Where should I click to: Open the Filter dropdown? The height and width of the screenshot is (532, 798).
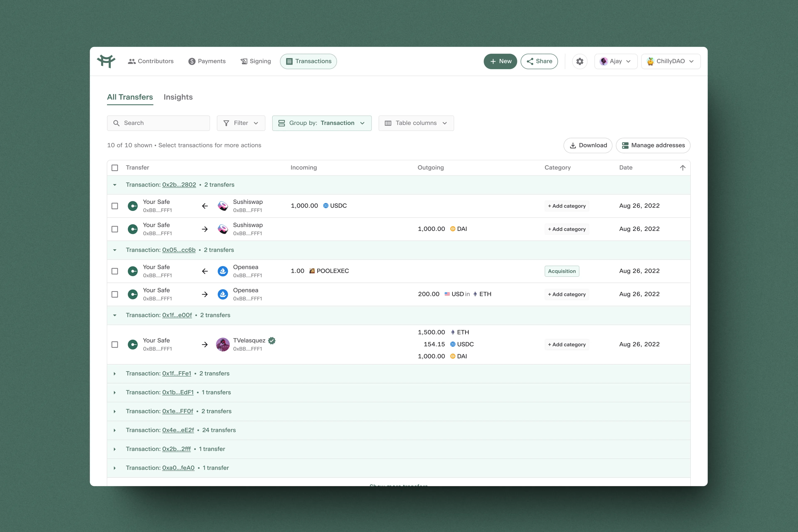[x=241, y=123]
